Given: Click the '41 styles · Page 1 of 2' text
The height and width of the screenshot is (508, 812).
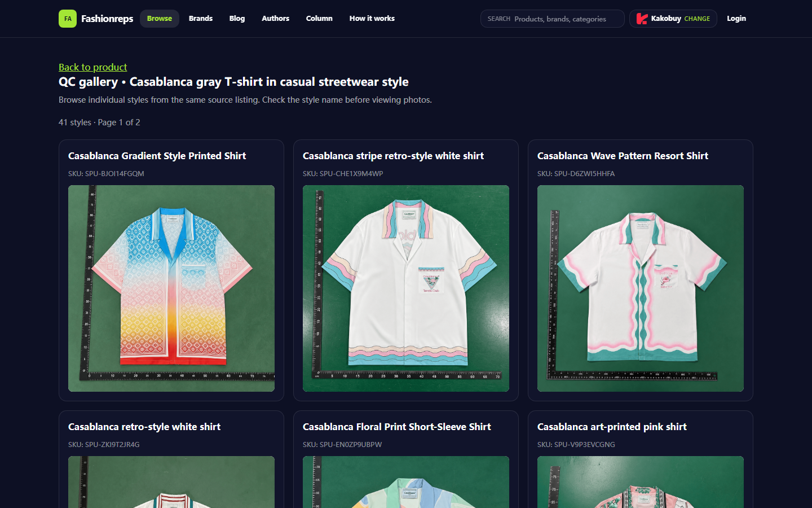Looking at the screenshot, I should (x=99, y=122).
